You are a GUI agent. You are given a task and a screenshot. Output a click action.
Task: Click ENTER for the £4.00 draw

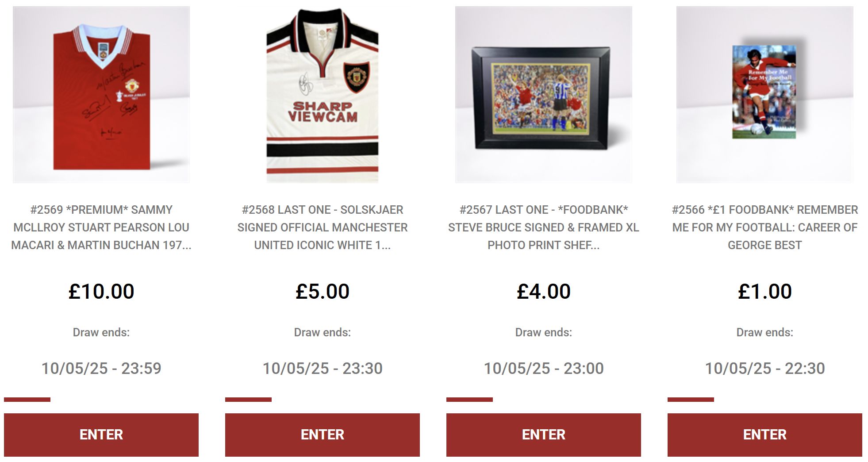pyautogui.click(x=544, y=435)
